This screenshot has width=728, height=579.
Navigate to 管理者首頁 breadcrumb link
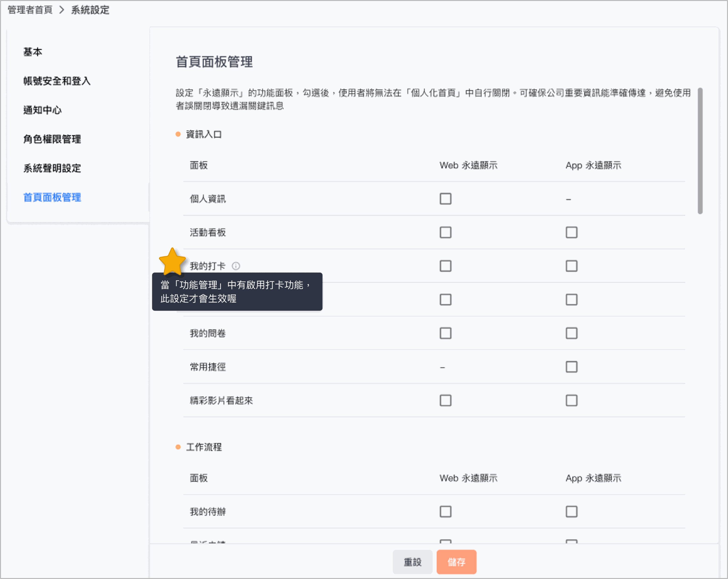point(30,10)
